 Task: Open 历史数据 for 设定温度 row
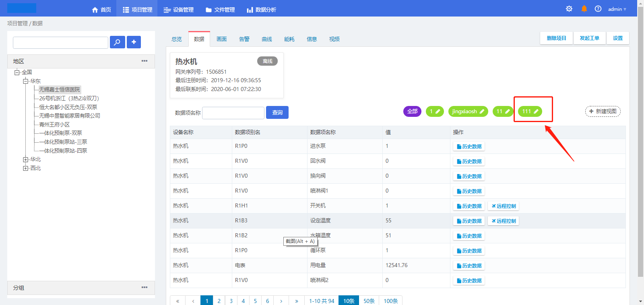click(x=469, y=221)
